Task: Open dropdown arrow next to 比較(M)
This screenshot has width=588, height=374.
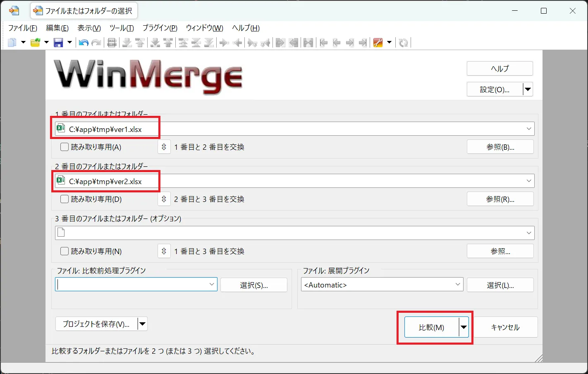Action: pos(464,327)
